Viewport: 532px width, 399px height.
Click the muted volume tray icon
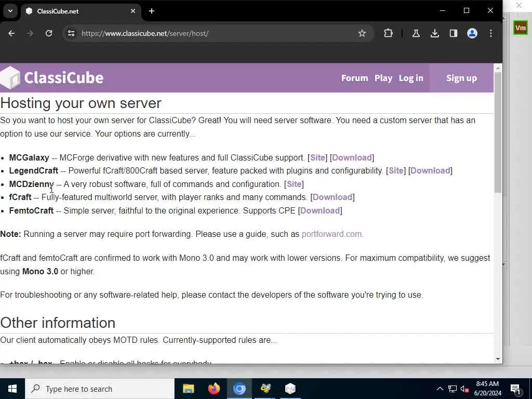click(465, 389)
